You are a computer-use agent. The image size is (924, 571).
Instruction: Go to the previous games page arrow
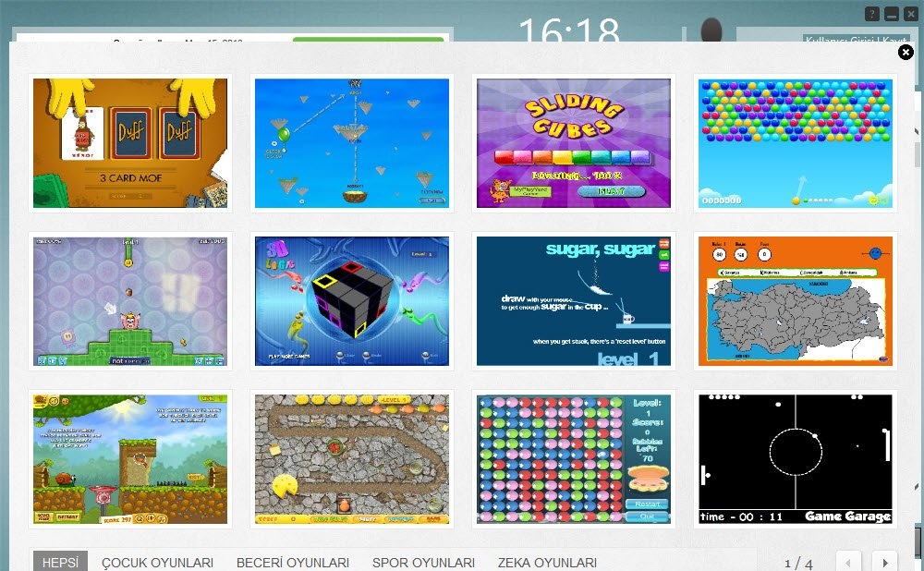848,562
